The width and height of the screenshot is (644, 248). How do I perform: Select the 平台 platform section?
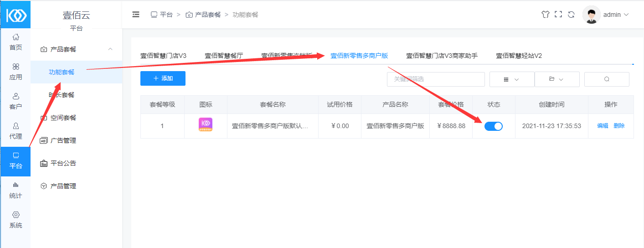click(x=15, y=161)
